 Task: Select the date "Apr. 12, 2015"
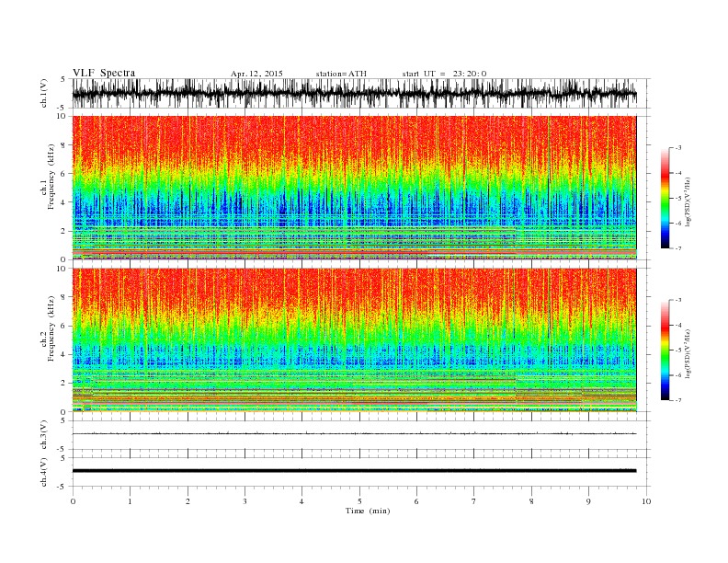tap(256, 74)
